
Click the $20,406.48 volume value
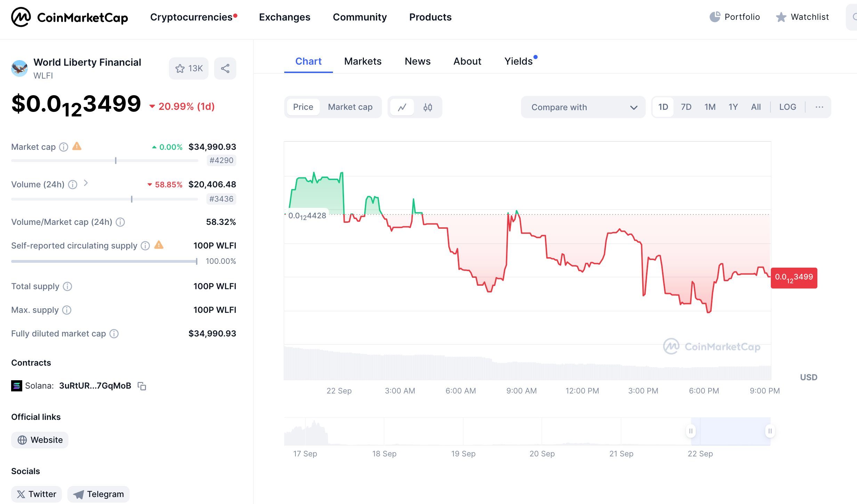[212, 185]
